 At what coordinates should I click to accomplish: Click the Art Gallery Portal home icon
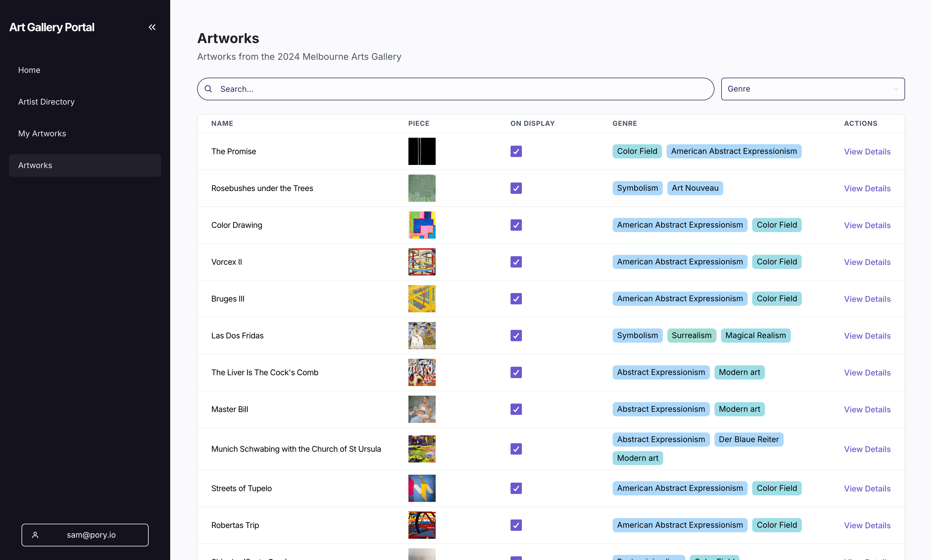coord(51,27)
